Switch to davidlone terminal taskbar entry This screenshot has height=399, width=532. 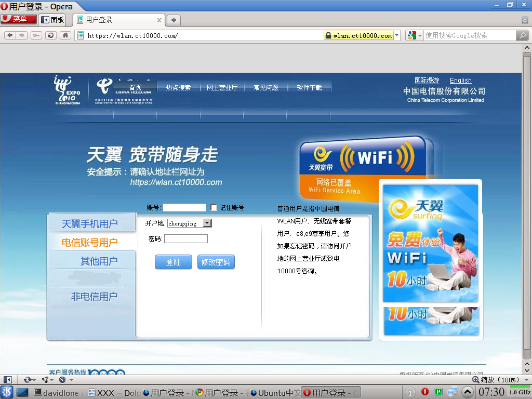click(58, 393)
